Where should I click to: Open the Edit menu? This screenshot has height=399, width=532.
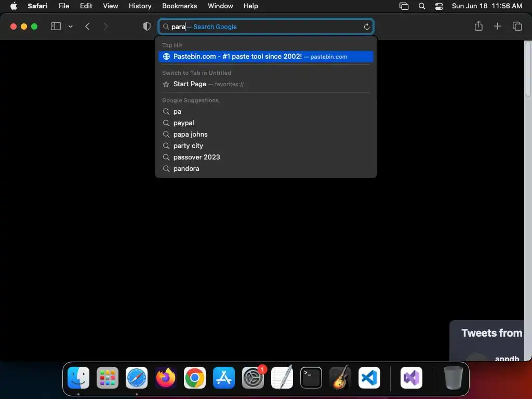click(x=86, y=6)
